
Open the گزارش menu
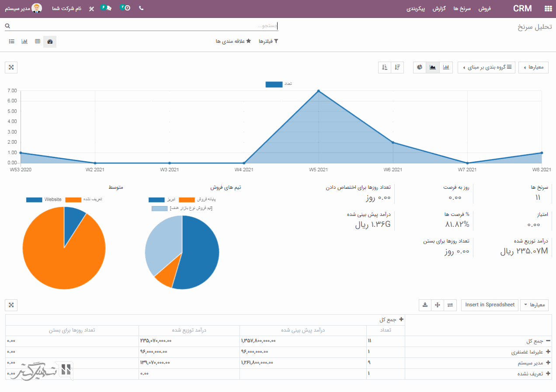(439, 9)
